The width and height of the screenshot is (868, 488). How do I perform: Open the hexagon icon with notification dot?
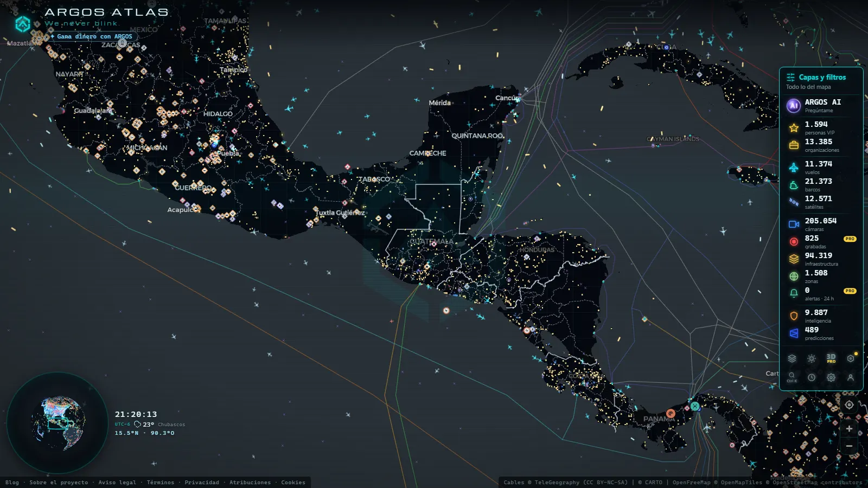click(851, 358)
